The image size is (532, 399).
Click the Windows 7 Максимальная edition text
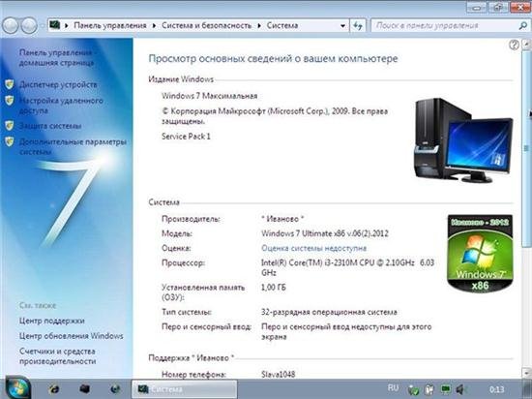pos(209,96)
